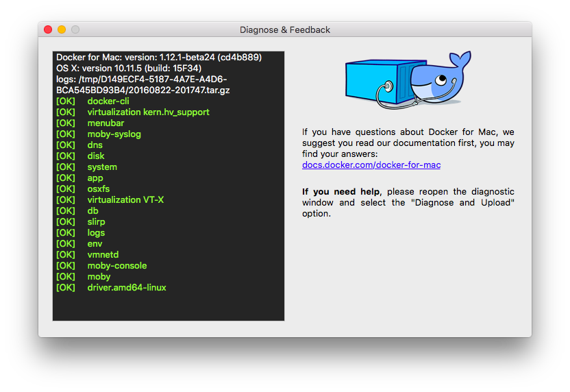Screen dimensions: 570x392
Task: Click the logs tar.gz file path
Action: coord(142,84)
